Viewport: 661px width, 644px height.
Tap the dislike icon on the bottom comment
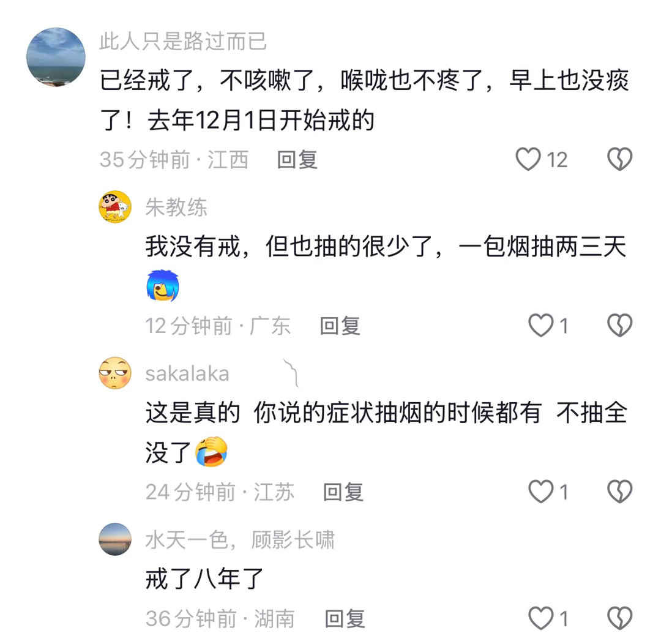tap(621, 620)
